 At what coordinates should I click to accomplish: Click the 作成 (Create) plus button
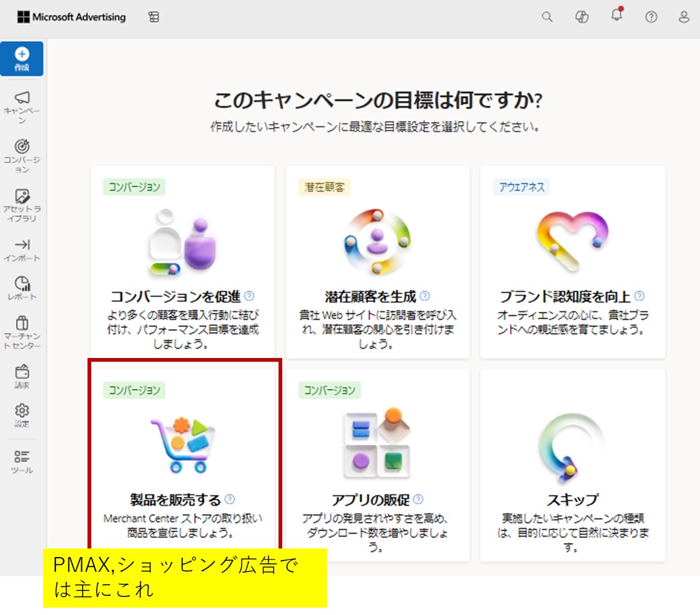point(22,59)
